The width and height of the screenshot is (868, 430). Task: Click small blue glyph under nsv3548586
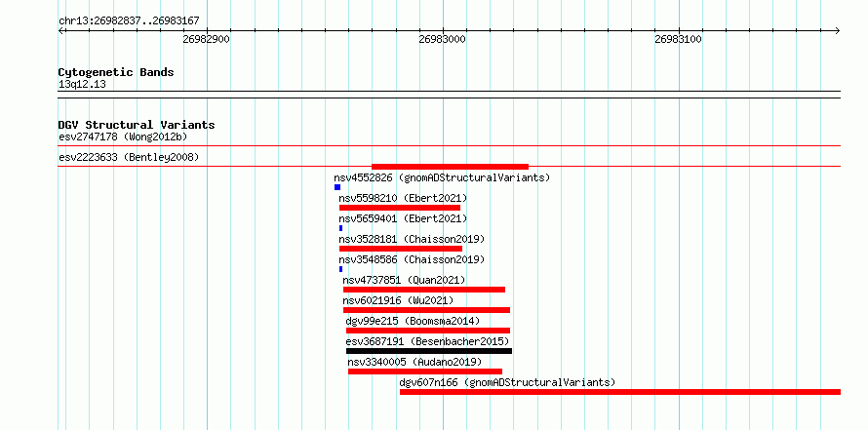pos(341,269)
